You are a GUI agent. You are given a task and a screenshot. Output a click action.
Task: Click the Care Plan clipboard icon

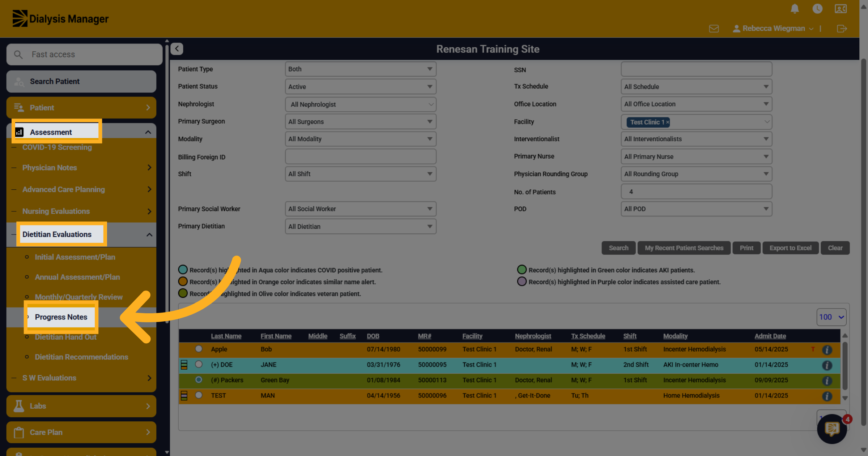pyautogui.click(x=19, y=432)
